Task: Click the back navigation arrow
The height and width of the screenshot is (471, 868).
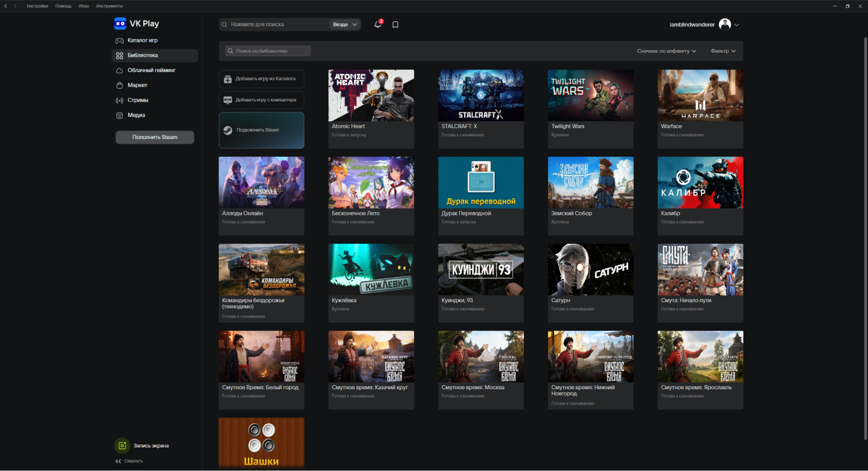Action: [x=6, y=6]
